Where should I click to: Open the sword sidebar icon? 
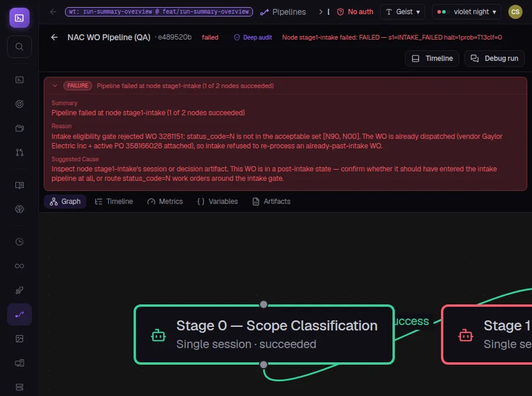coord(20,290)
